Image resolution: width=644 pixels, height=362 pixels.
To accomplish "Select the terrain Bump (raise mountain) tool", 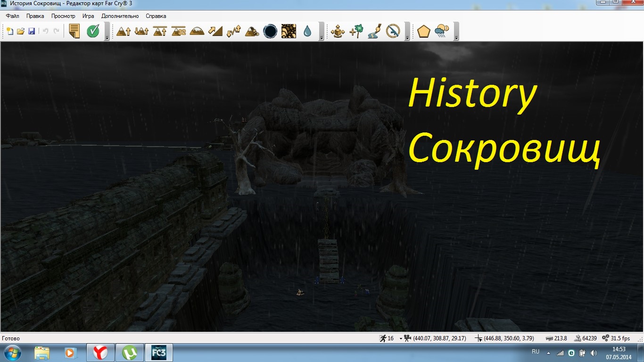I will (x=124, y=31).
